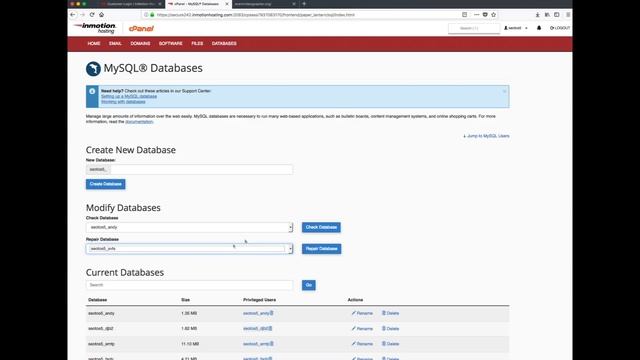Delete the 1.82 MB database
This screenshot has width=640, height=360.
391,329
